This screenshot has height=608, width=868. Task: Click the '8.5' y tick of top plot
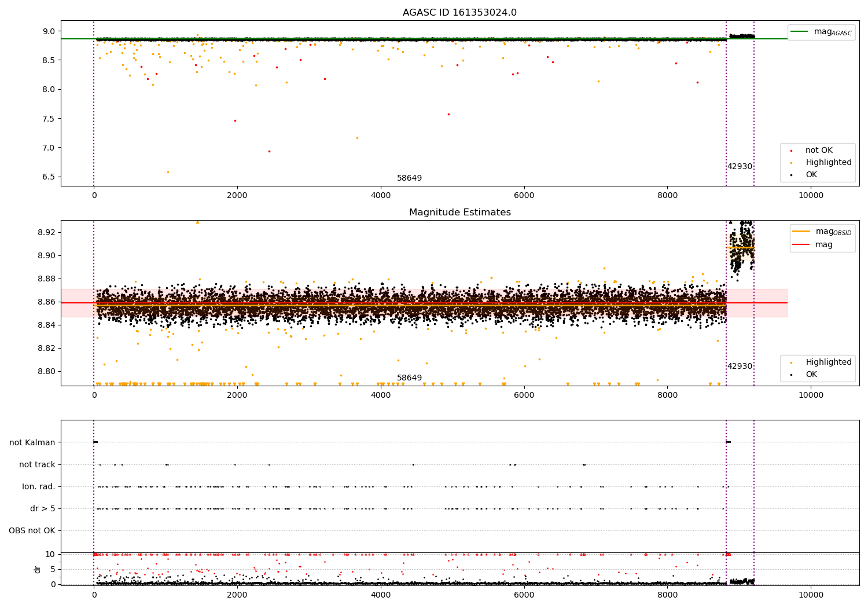(x=49, y=60)
